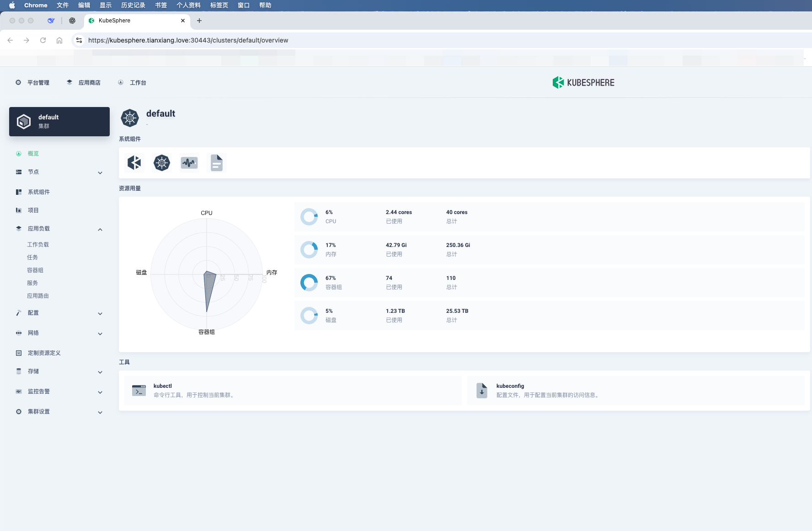The height and width of the screenshot is (531, 812).
Task: Reload the page with refresh icon
Action: 43,40
